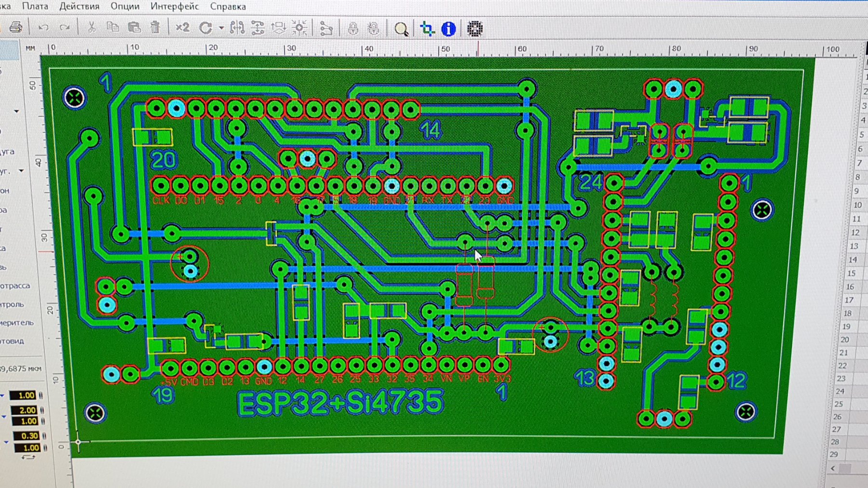Open project info with blue i icon
Screen dimensions: 868x488
coord(448,29)
